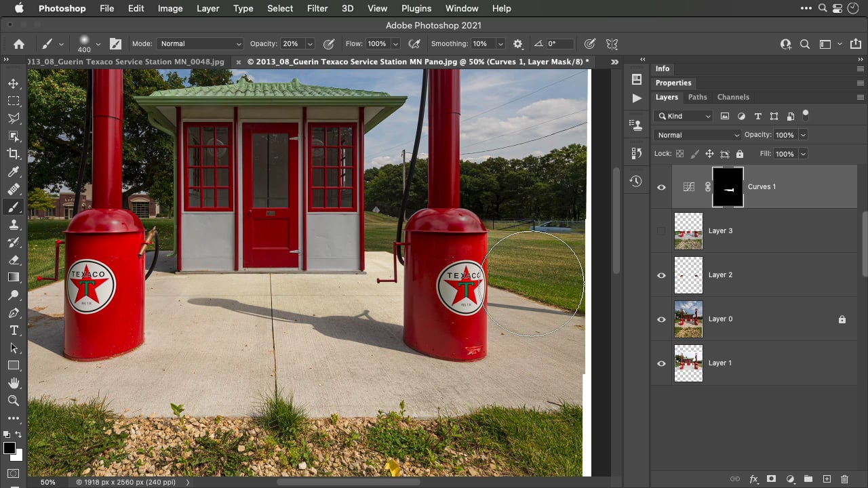Open the brush preset picker arrow

coord(98,43)
